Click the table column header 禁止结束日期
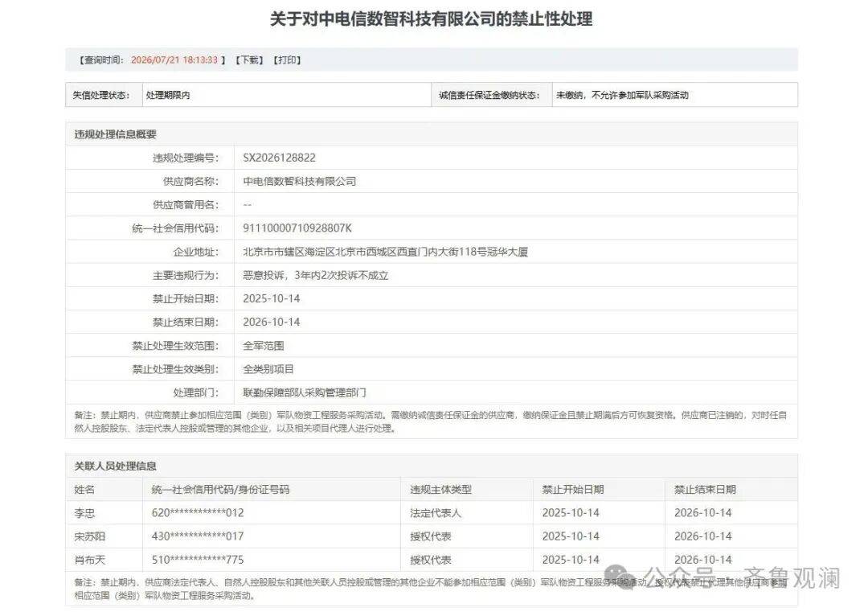Image resolution: width=868 pixels, height=612 pixels. 706,490
